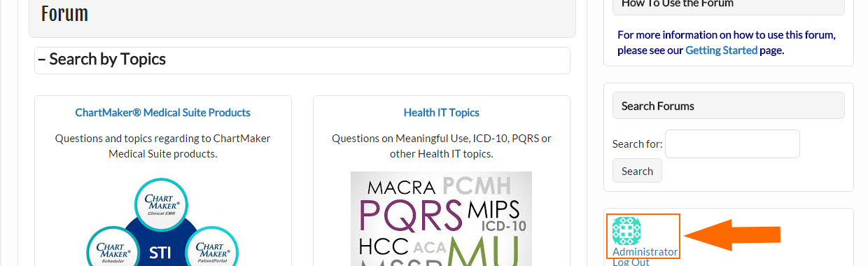Click the orange arrow pointing at Administrator
This screenshot has width=868, height=266.
pyautogui.click(x=732, y=235)
